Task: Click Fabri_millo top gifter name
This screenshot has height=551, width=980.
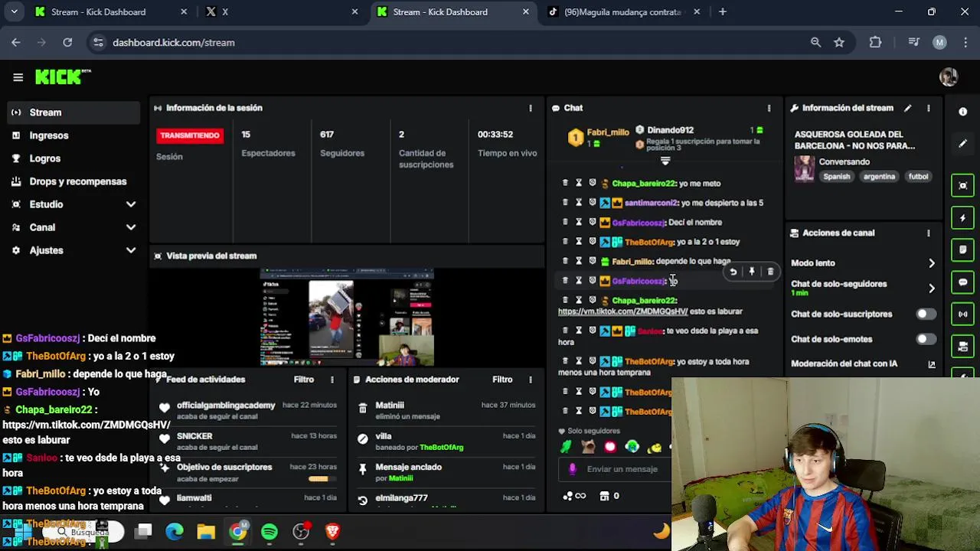Action: tap(608, 132)
